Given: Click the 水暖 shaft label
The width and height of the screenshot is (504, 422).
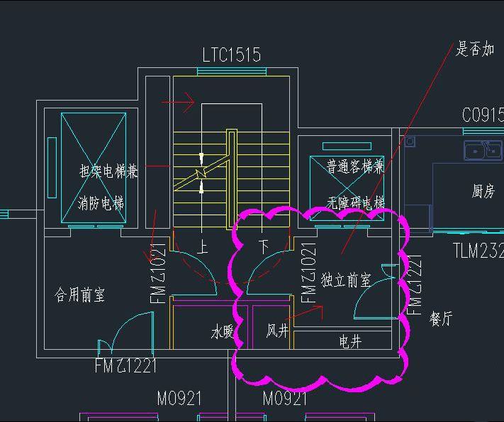Looking at the screenshot, I should (221, 331).
